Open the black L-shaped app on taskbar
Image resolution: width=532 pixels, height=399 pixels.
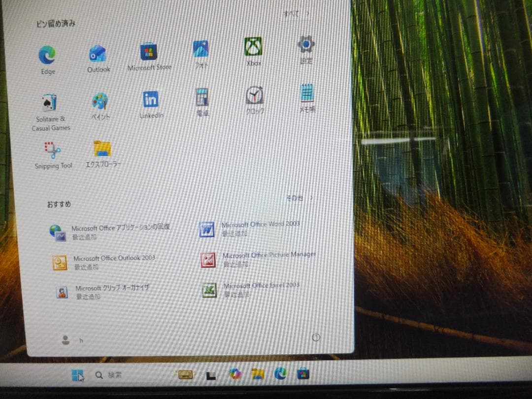click(211, 375)
